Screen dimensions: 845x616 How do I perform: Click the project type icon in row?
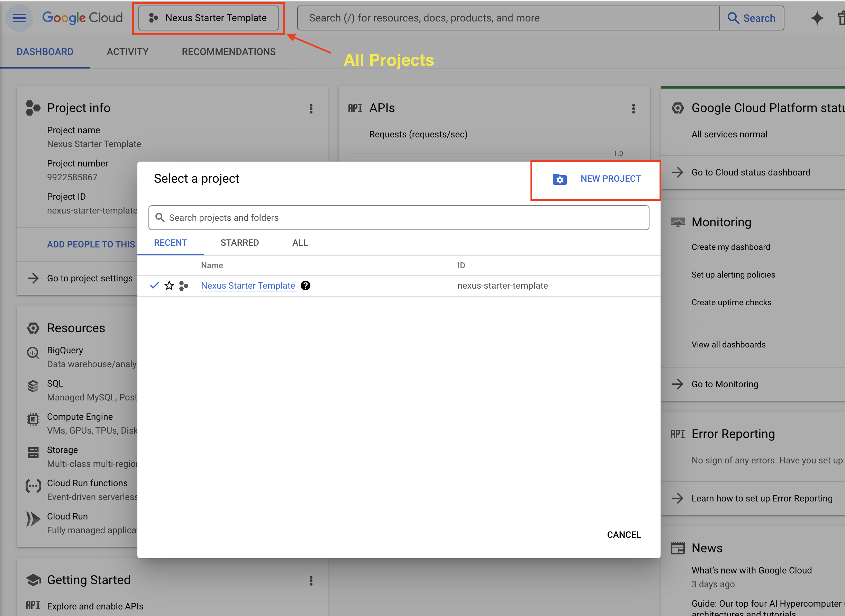[183, 286]
